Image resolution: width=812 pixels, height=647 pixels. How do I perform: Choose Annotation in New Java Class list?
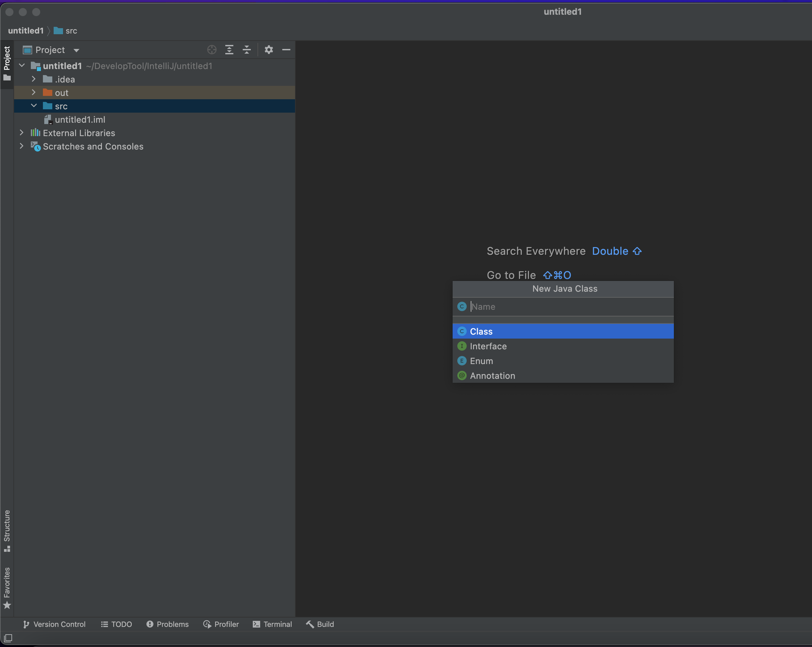coord(492,375)
